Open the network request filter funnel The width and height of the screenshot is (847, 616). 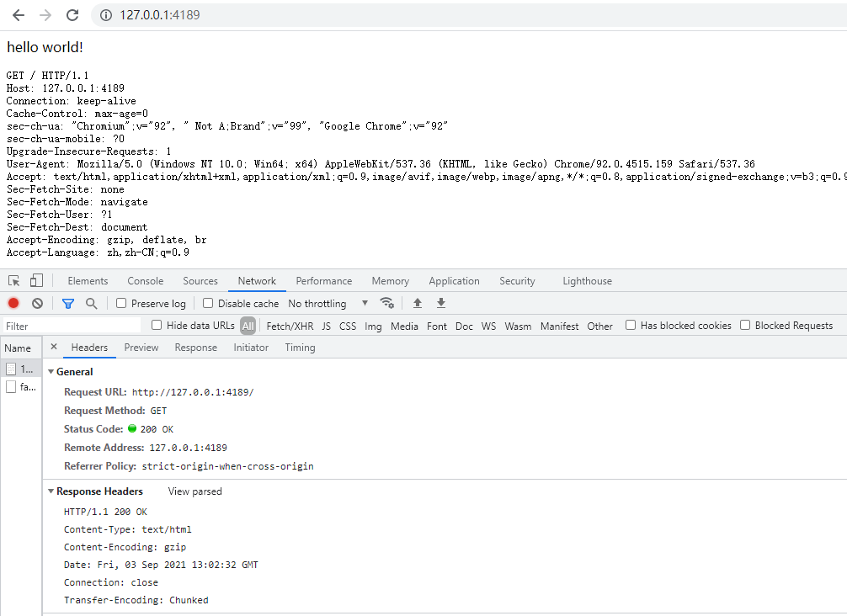point(67,303)
